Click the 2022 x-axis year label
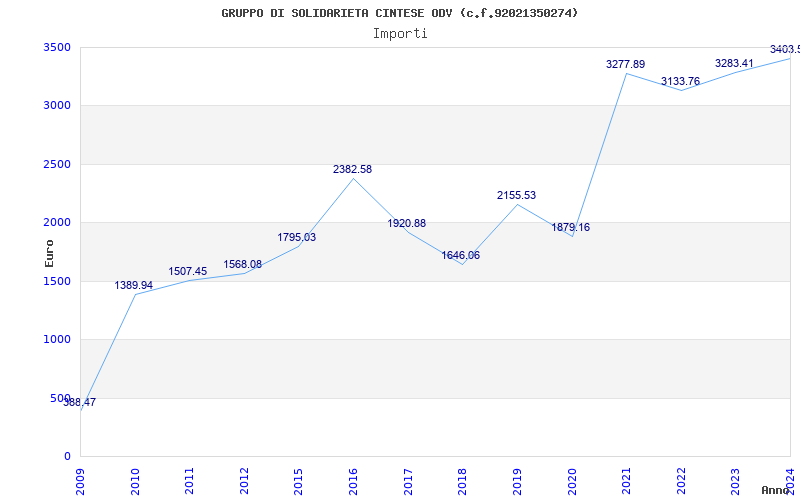Screen dimensions: 800x500 tap(681, 481)
